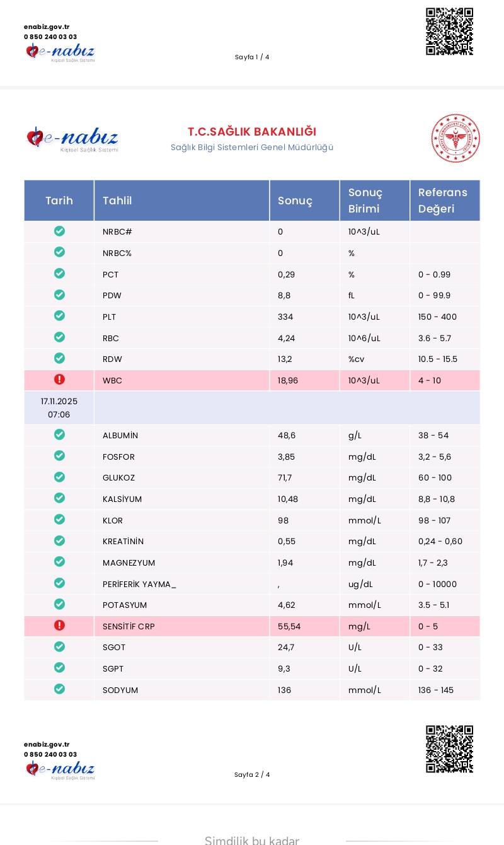Click the green check icon for GLUKOZ row
504x845 pixels.
pyautogui.click(x=59, y=477)
